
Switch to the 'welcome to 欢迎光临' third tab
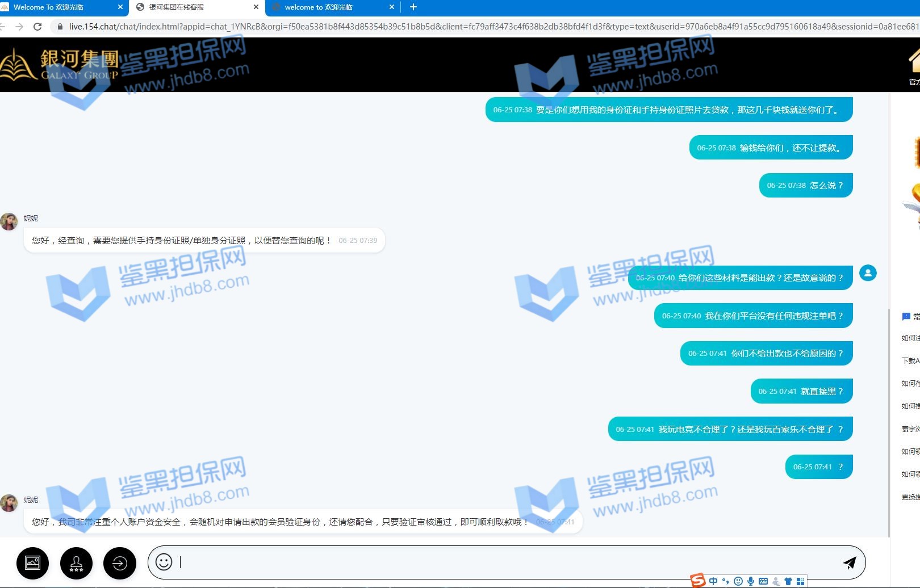pos(324,7)
